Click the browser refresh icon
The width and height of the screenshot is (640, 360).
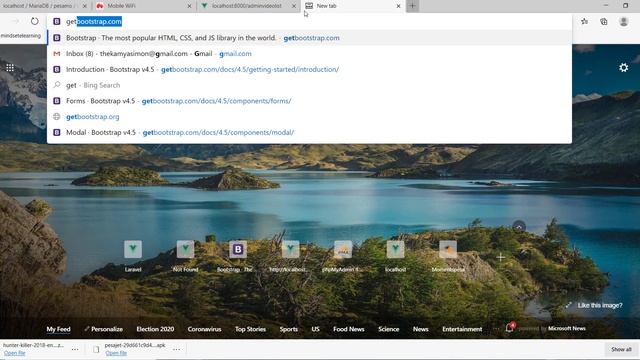pos(35,21)
